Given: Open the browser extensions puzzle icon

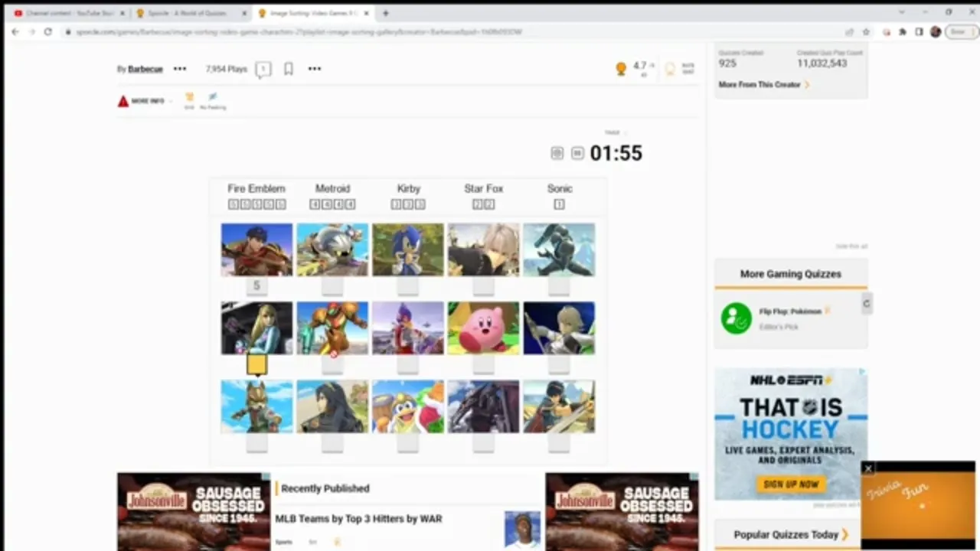Looking at the screenshot, I should 903,31.
